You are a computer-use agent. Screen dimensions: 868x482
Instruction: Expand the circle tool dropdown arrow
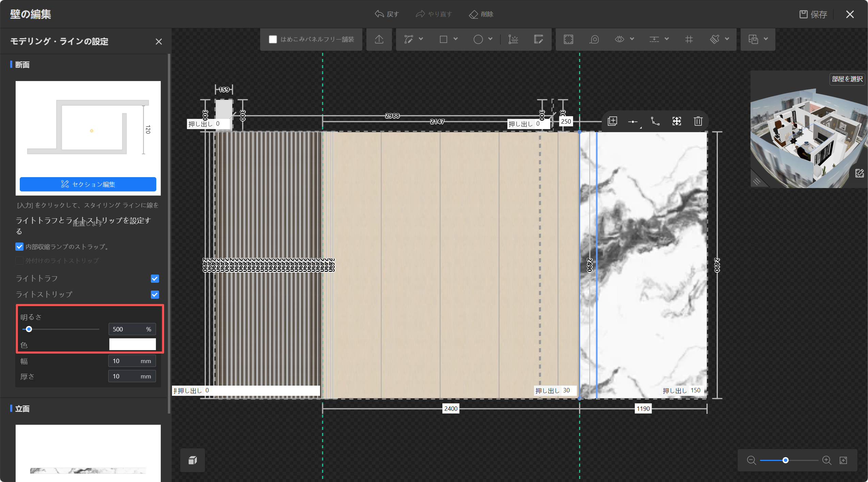click(x=490, y=39)
